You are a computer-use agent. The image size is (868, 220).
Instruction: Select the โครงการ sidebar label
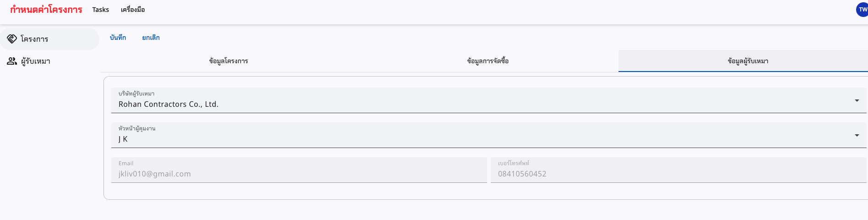tap(34, 39)
